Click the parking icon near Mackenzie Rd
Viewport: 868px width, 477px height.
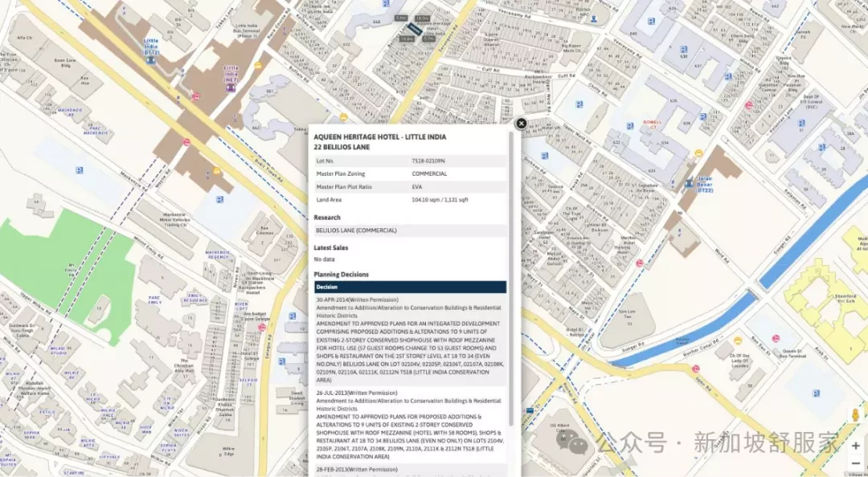pyautogui.click(x=80, y=170)
